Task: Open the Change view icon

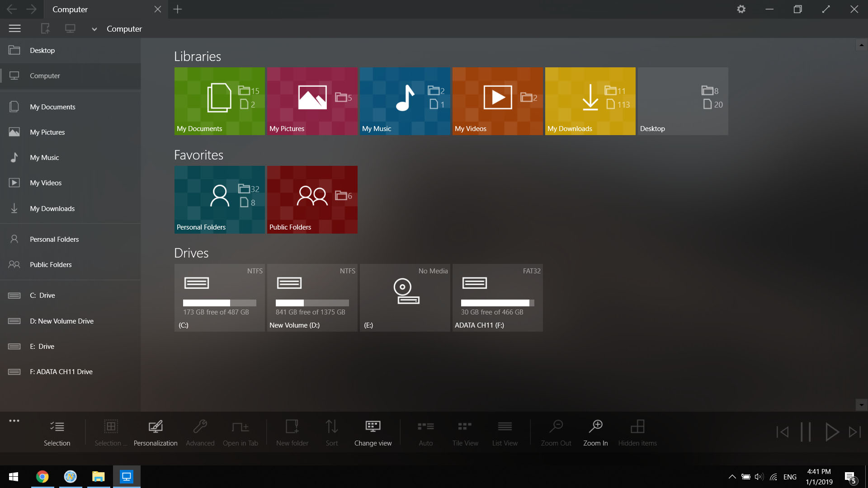Action: 373,432
